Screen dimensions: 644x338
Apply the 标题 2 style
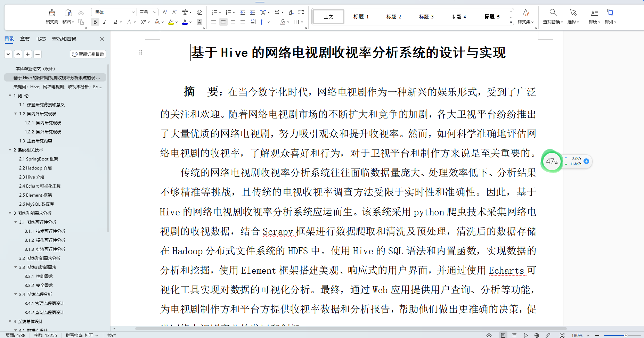click(394, 17)
